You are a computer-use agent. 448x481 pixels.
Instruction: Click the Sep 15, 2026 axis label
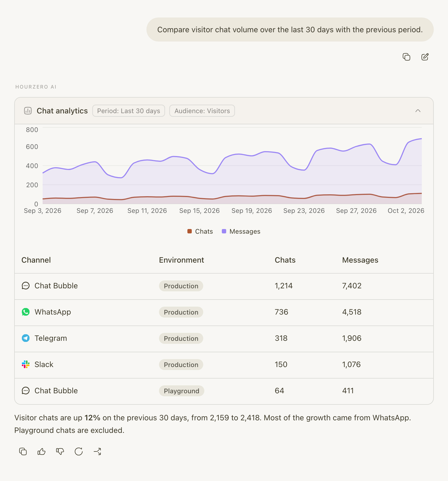point(199,211)
